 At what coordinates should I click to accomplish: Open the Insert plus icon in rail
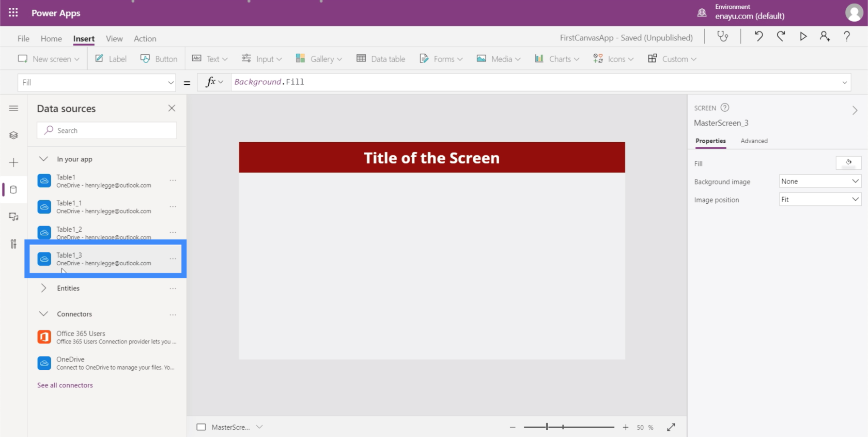coord(13,162)
